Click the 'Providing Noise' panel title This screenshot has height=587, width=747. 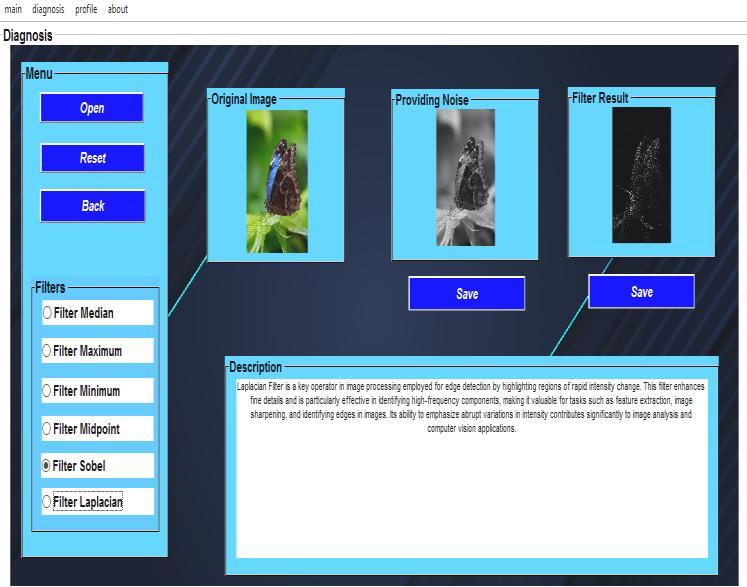[432, 100]
